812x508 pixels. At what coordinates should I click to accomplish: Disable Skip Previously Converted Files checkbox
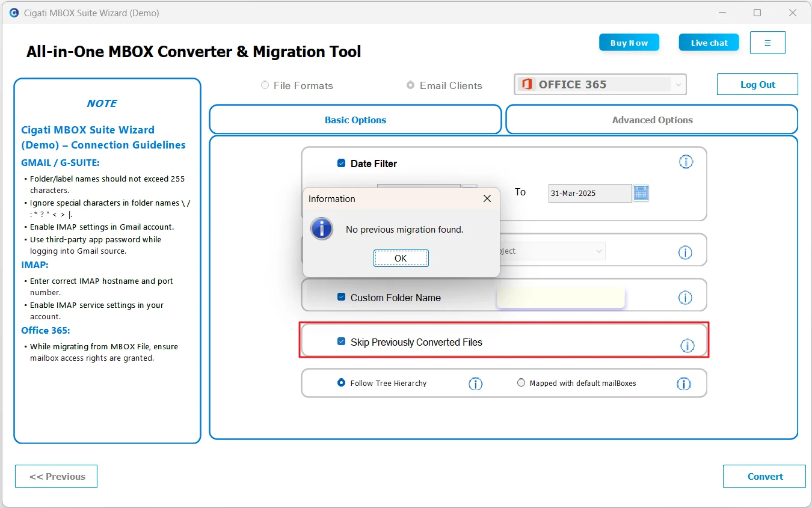tap(341, 341)
